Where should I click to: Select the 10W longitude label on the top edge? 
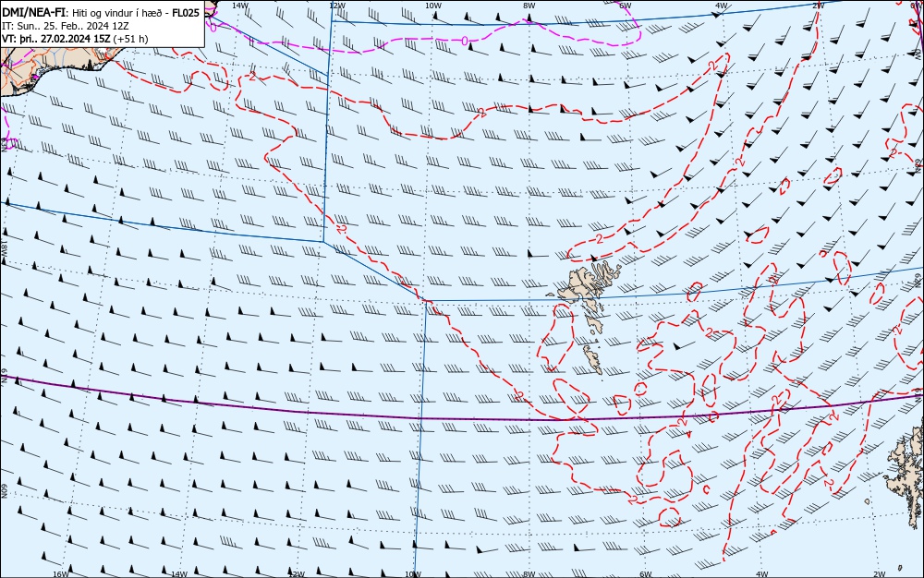[433, 6]
